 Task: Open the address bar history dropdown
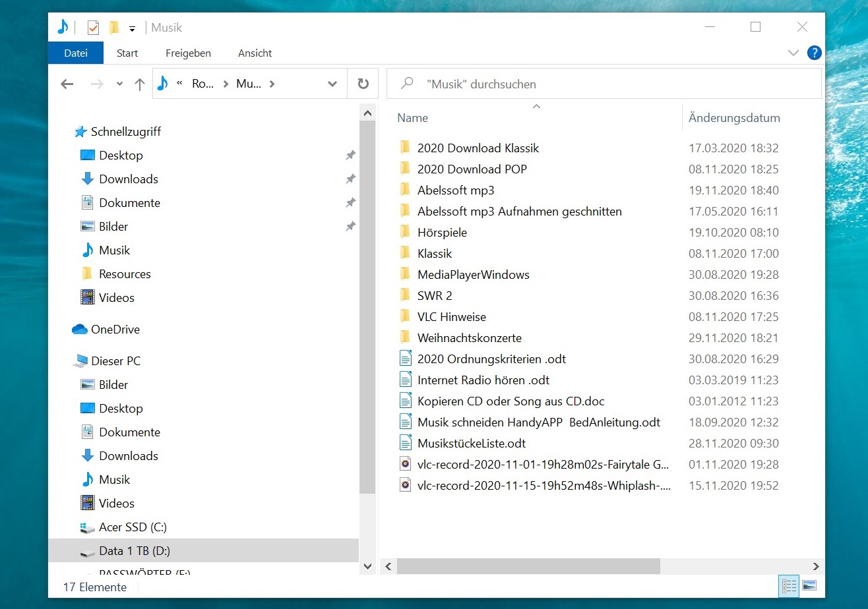click(x=332, y=84)
